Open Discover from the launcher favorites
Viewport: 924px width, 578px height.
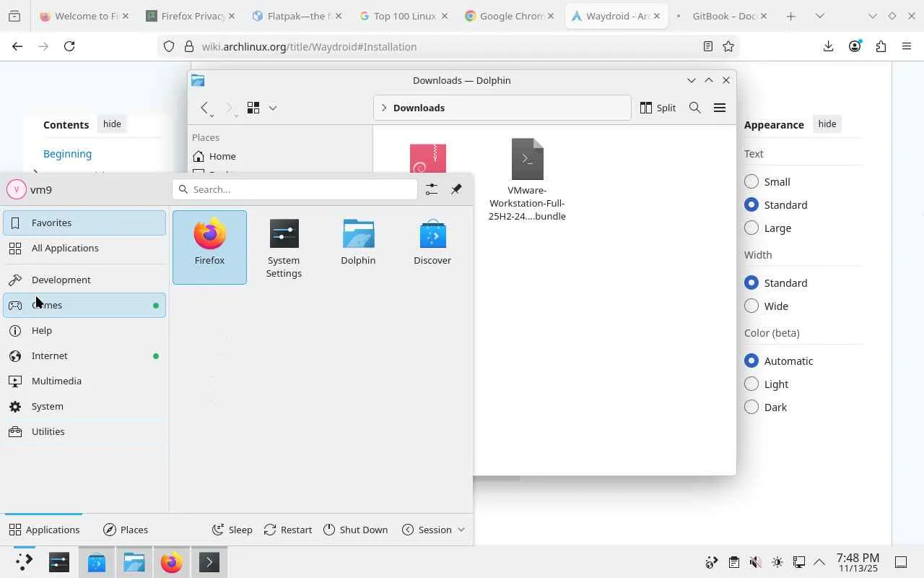click(x=432, y=247)
